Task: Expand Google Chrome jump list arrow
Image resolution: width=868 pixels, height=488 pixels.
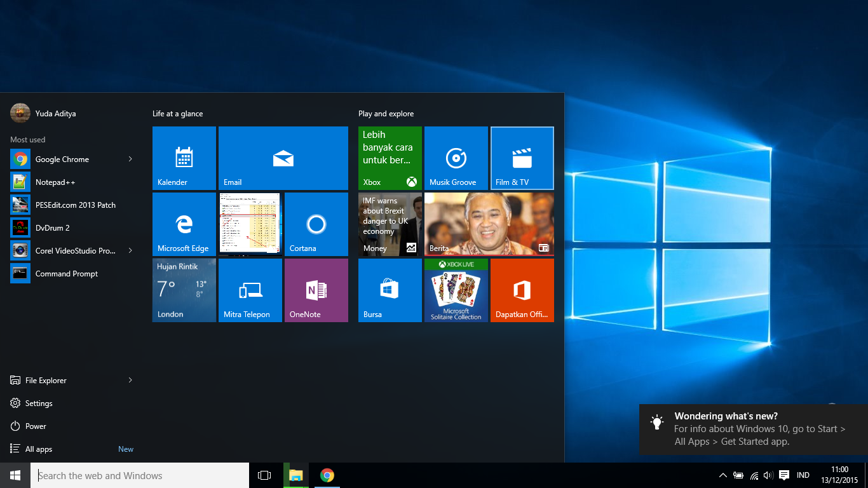Action: 130,159
